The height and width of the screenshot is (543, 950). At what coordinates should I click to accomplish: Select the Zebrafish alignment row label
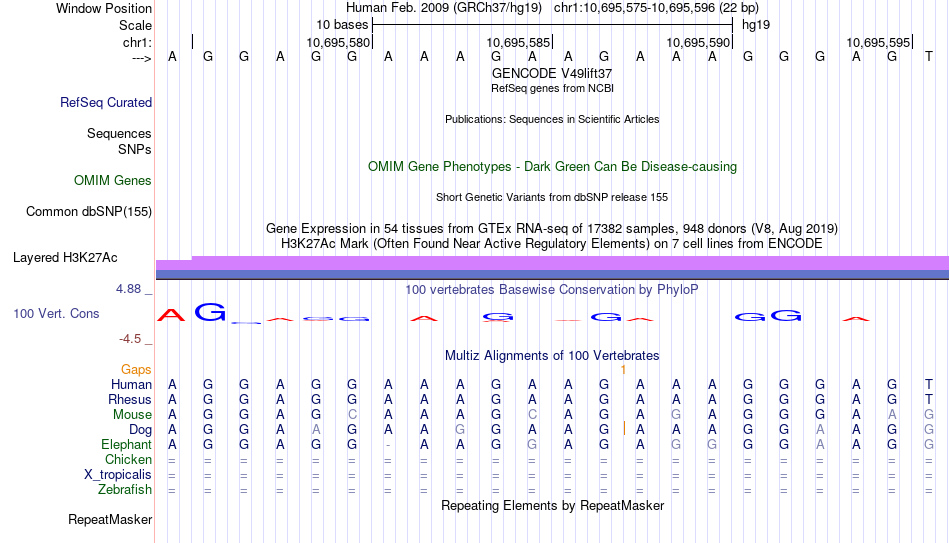[125, 490]
